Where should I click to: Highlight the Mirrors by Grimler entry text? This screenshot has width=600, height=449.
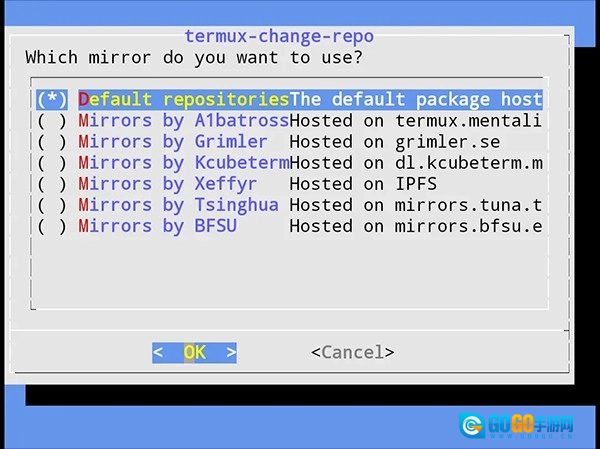point(172,142)
